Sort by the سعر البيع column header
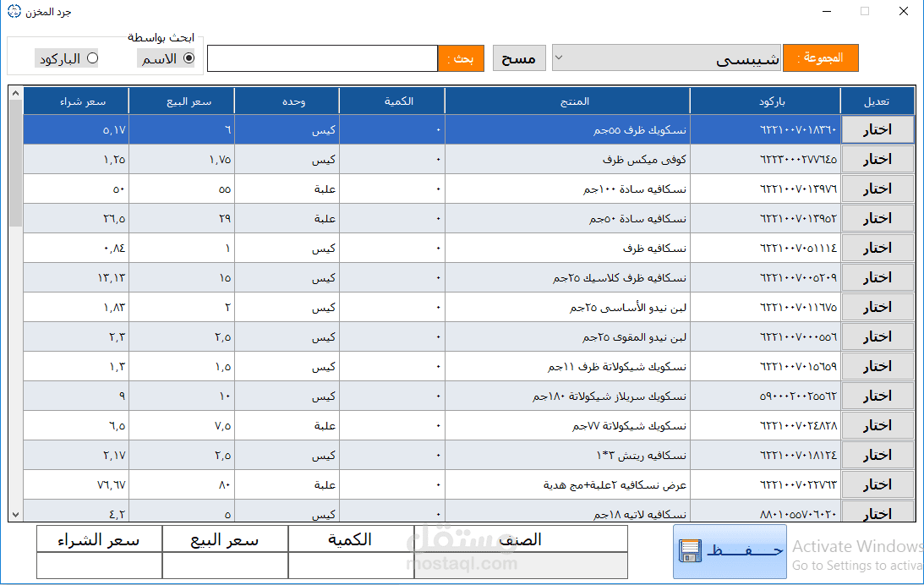Image resolution: width=924 pixels, height=585 pixels. [182, 101]
